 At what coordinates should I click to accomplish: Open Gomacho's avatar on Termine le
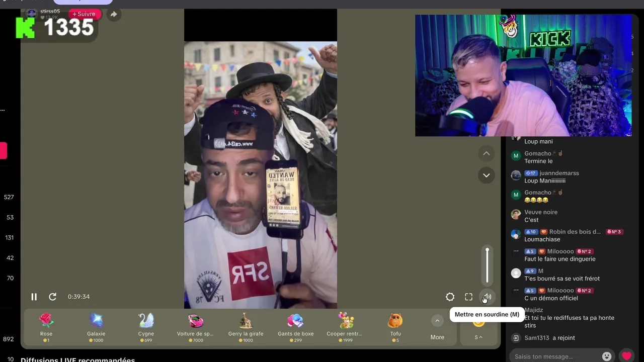(516, 156)
